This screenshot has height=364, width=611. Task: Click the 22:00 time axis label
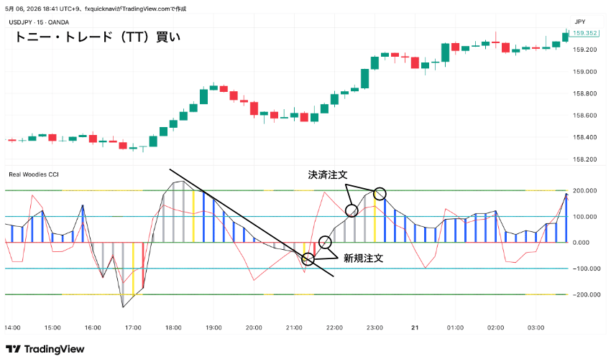point(334,328)
